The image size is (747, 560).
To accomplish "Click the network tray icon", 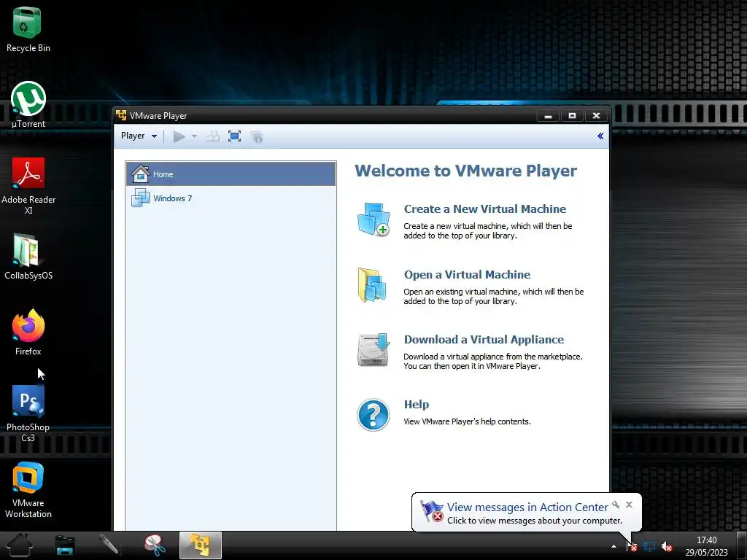I will click(649, 547).
